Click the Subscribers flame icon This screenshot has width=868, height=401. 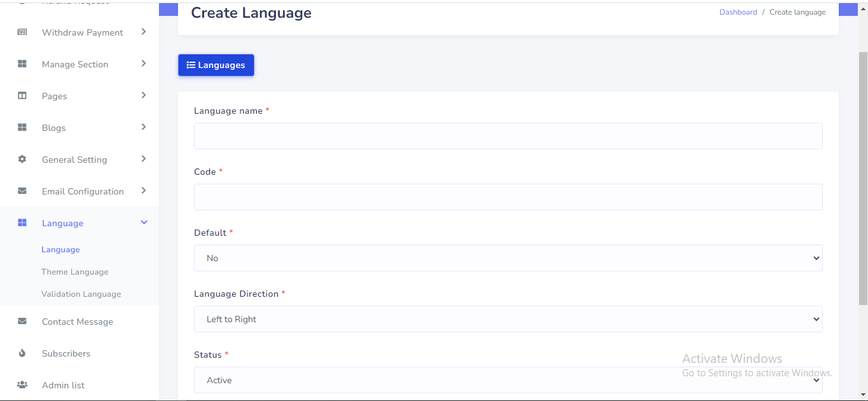pyautogui.click(x=22, y=353)
